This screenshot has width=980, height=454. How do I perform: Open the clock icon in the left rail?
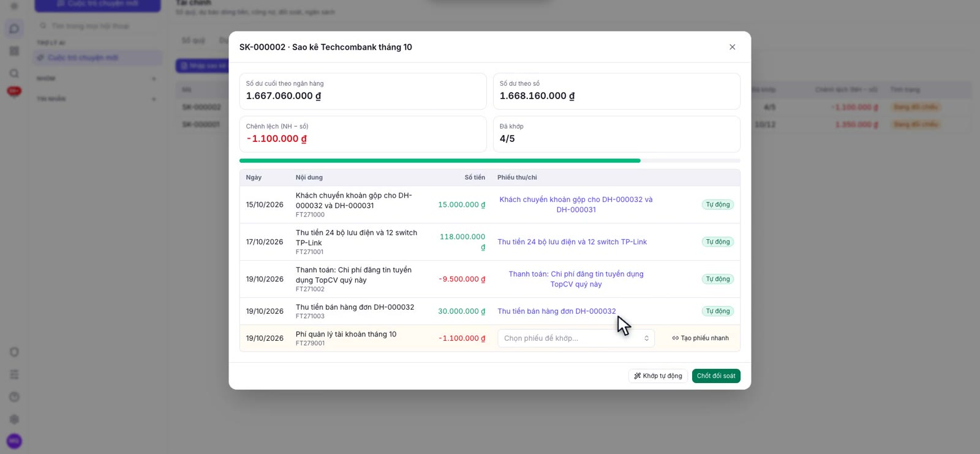[14, 397]
